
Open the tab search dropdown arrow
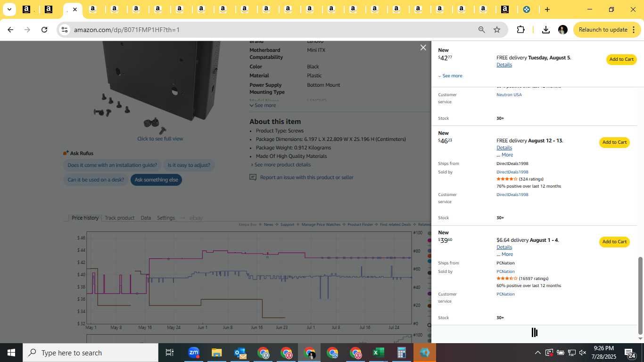click(x=9, y=9)
